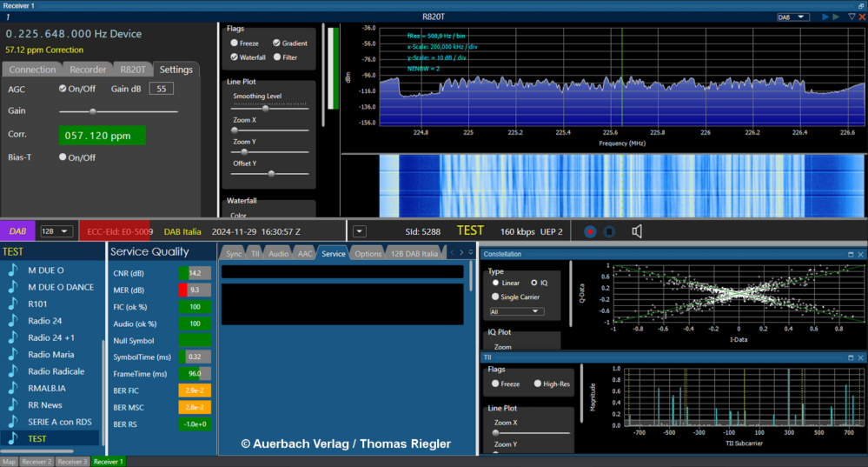Open the 12B channel dropdown
The width and height of the screenshot is (868, 467).
[x=56, y=231]
